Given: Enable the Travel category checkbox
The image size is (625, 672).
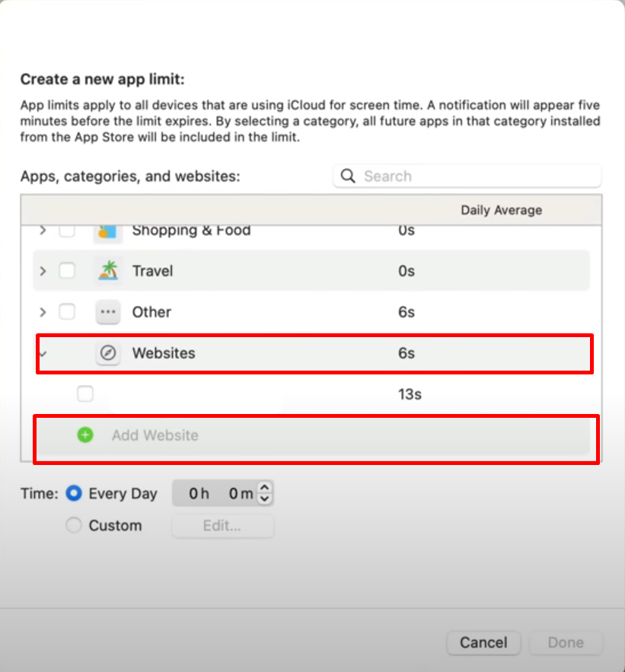Looking at the screenshot, I should 67,271.
